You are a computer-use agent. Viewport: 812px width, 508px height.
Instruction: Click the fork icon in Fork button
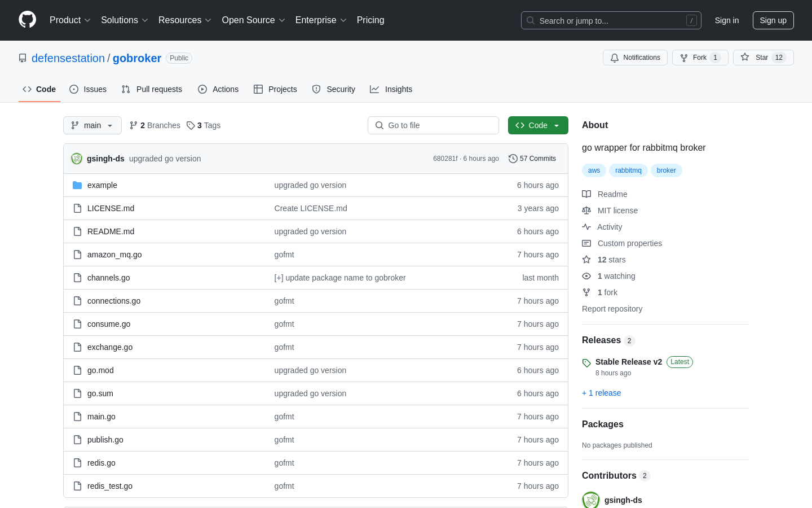click(x=684, y=58)
